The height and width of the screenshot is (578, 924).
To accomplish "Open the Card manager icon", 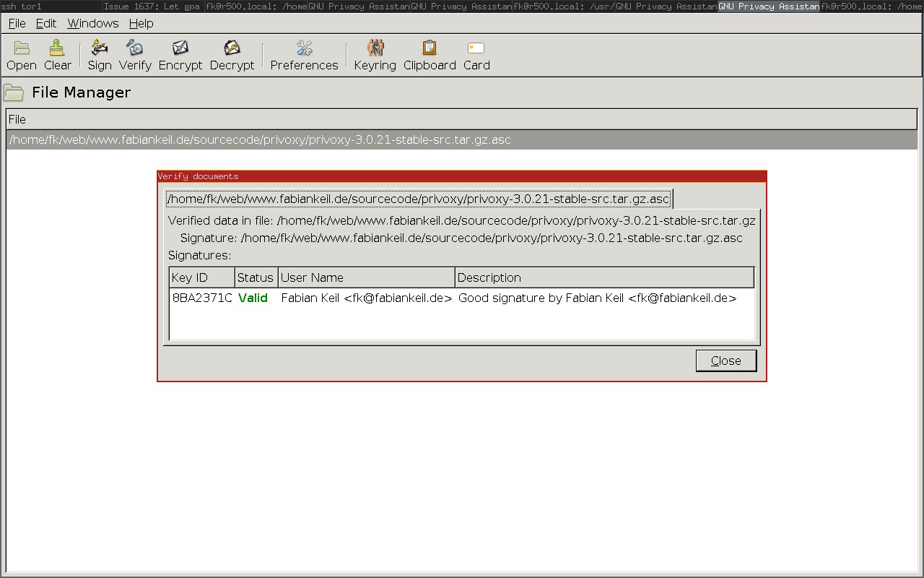I will pos(476,48).
